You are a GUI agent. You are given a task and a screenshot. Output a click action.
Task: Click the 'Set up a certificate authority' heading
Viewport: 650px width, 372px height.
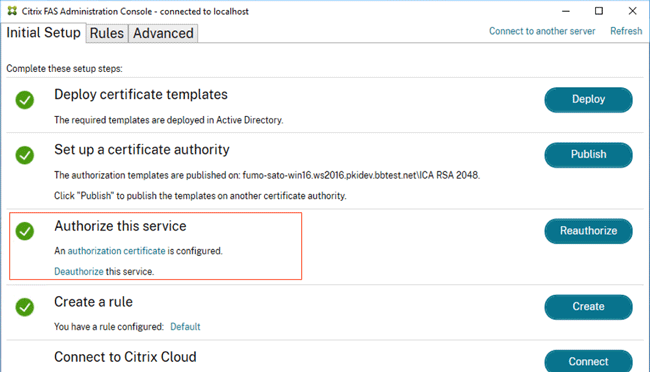141,150
